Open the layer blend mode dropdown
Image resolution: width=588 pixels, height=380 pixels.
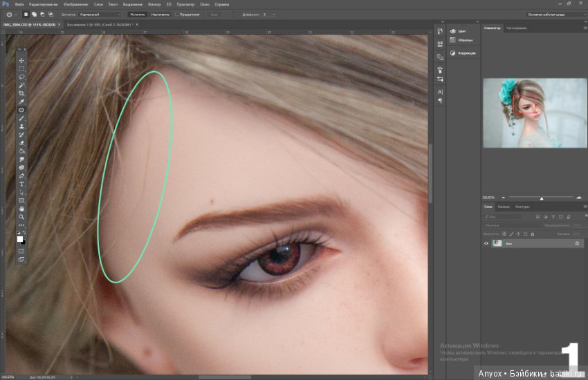click(x=512, y=225)
